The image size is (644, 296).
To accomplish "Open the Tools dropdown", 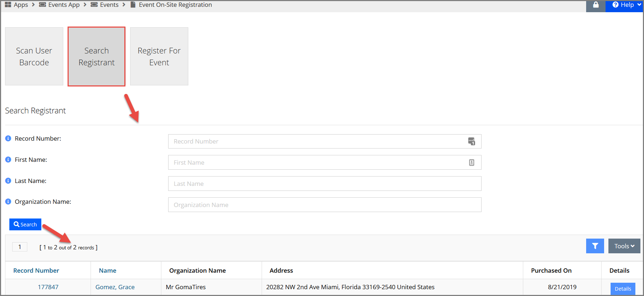I will tap(624, 246).
